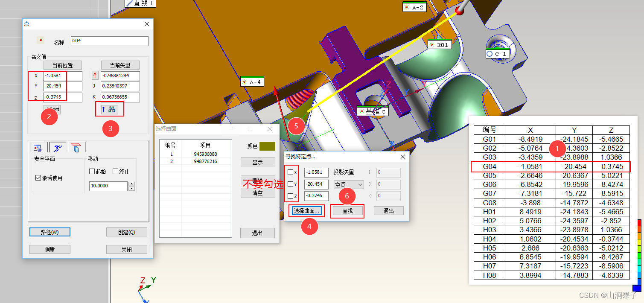Select the 直线1 label in 3D view
Image resolution: width=644 pixels, height=303 pixels.
(140, 3)
